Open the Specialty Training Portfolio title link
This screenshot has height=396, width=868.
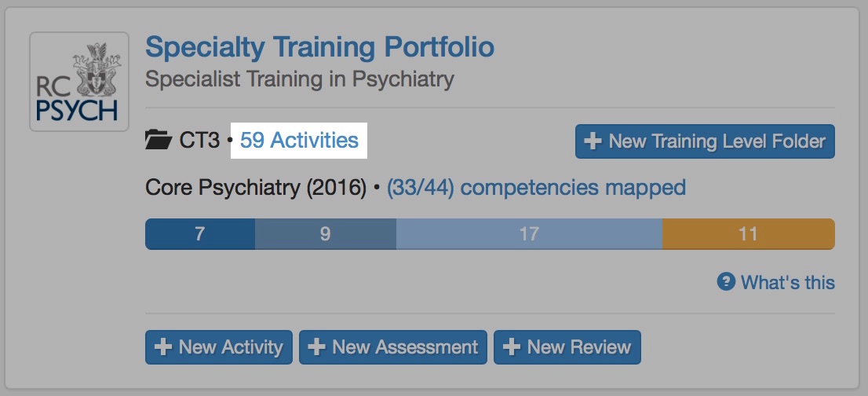319,47
